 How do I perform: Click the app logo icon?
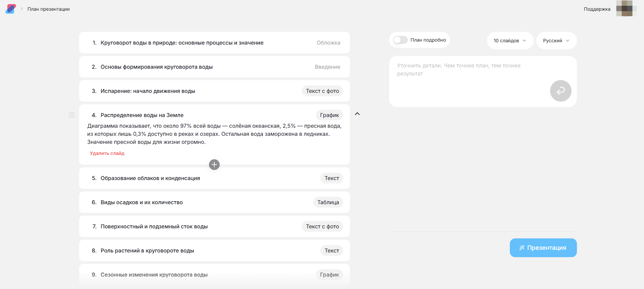(x=11, y=9)
